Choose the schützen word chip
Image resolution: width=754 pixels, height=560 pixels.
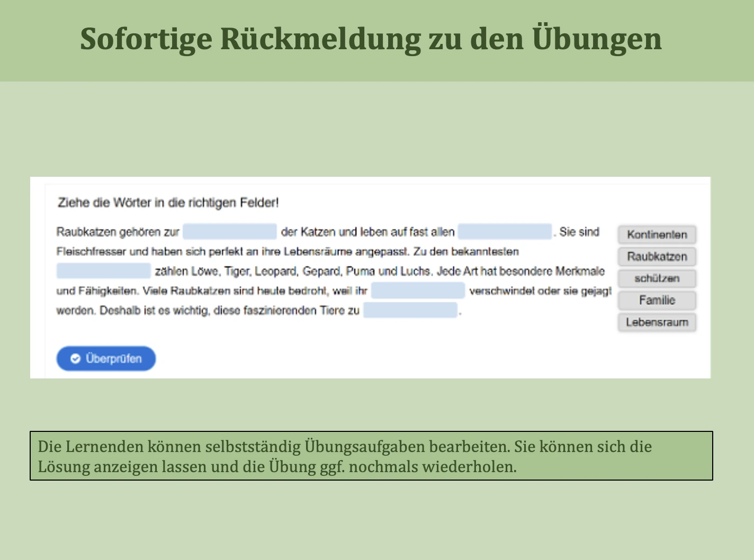click(657, 278)
